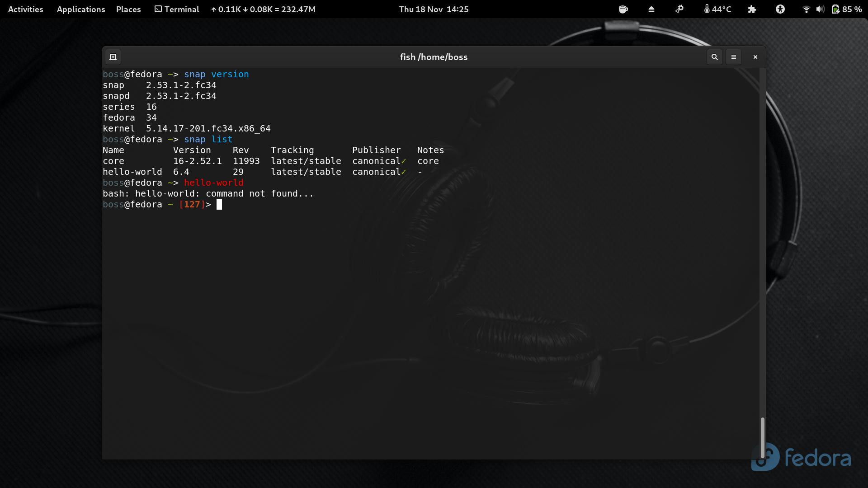Image resolution: width=868 pixels, height=488 pixels.
Task: Click the volume speaker icon
Action: (820, 9)
